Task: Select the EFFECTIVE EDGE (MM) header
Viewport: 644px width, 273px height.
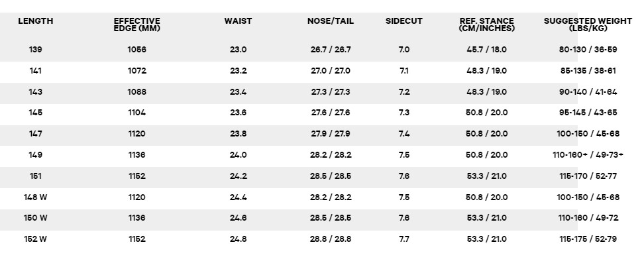Action: pyautogui.click(x=136, y=25)
